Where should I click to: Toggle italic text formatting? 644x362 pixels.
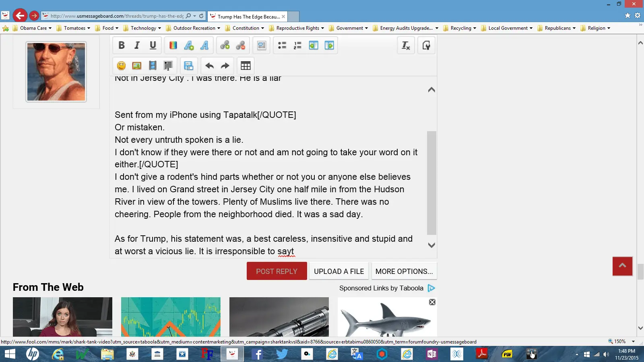[137, 45]
